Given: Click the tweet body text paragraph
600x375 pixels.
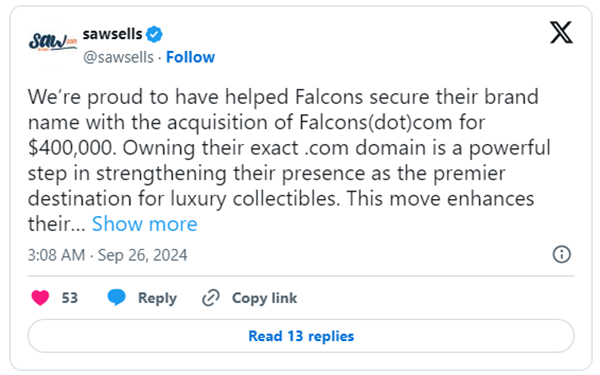Looking at the screenshot, I should [289, 160].
